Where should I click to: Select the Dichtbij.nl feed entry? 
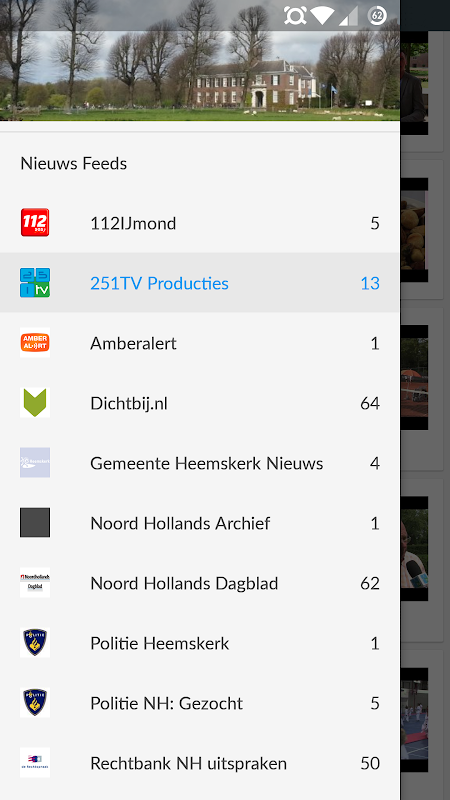tap(199, 403)
